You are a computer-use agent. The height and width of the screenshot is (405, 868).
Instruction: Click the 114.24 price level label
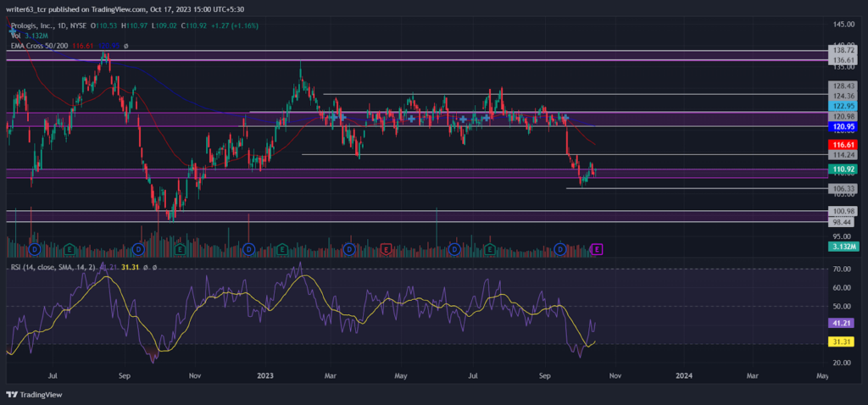[843, 154]
